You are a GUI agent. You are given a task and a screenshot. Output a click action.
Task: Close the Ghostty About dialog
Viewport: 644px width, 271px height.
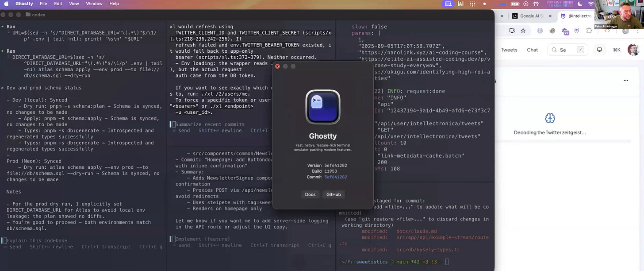click(x=277, y=66)
